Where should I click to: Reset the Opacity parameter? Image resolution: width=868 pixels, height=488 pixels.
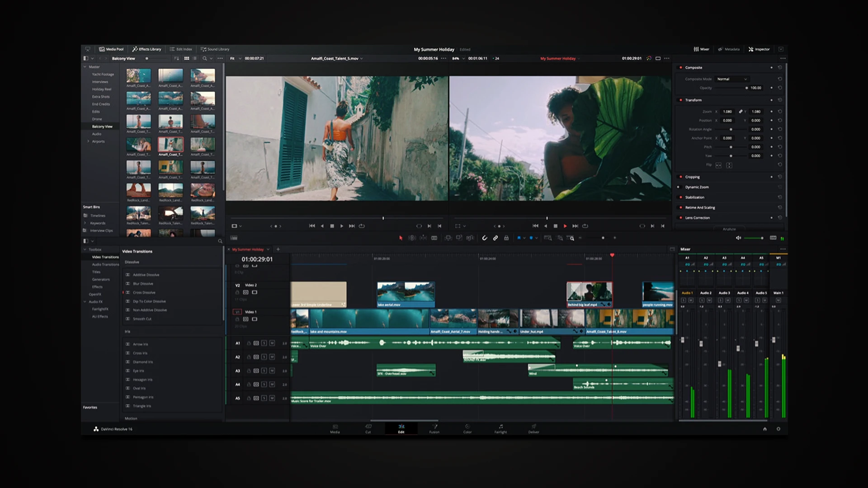[780, 88]
